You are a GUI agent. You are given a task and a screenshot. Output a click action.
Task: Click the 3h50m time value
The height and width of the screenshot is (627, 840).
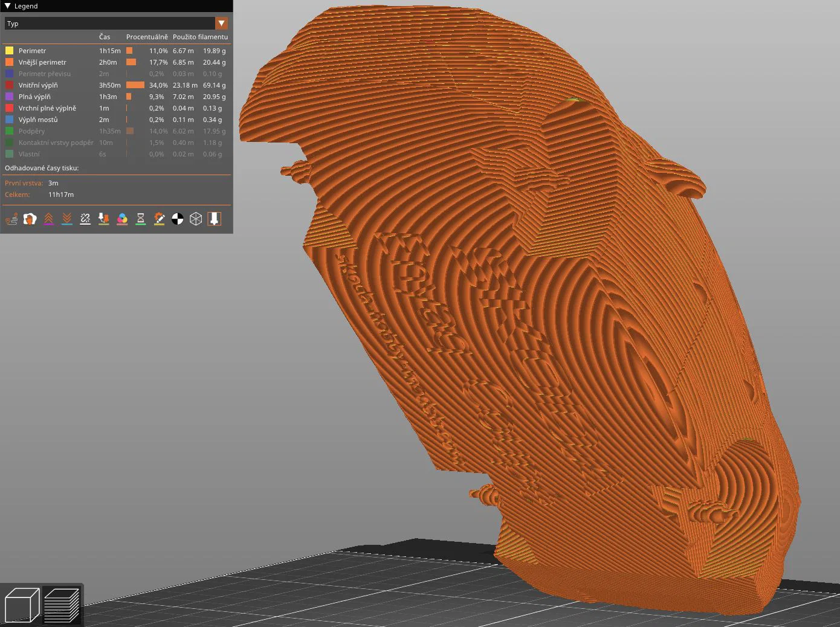[x=110, y=85]
